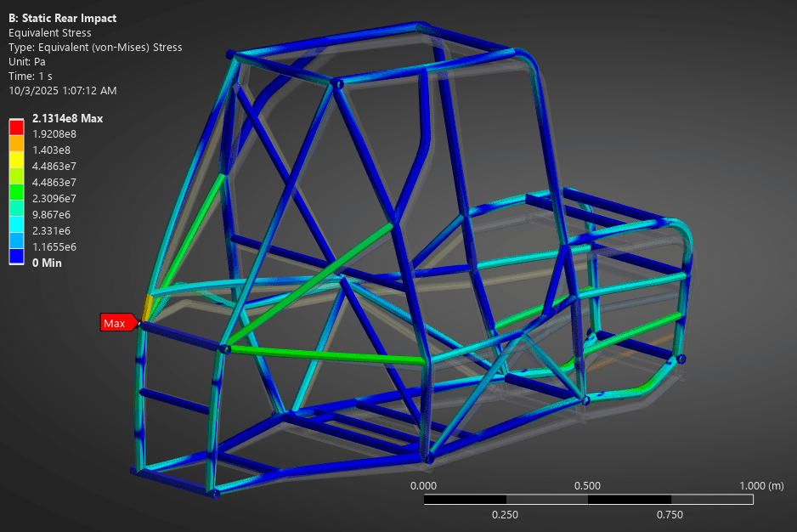Image resolution: width=797 pixels, height=532 pixels.
Task: Click the "1.000 (m)" scale ruler label
Action: tap(763, 485)
